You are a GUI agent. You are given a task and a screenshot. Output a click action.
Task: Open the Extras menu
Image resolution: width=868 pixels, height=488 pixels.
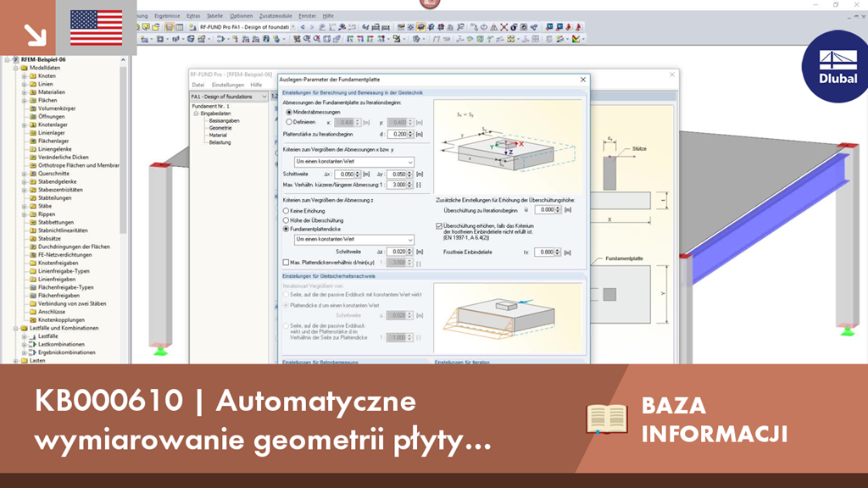(x=193, y=16)
